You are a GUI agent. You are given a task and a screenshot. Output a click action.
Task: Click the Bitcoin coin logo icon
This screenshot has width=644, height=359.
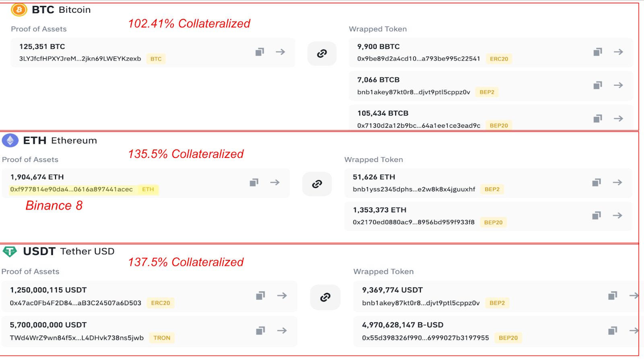[x=18, y=10]
